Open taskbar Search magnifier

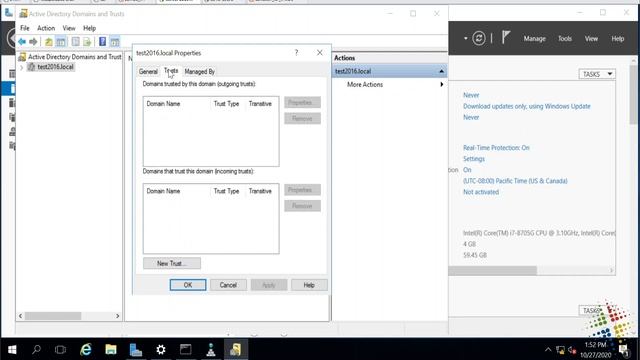tap(36, 349)
